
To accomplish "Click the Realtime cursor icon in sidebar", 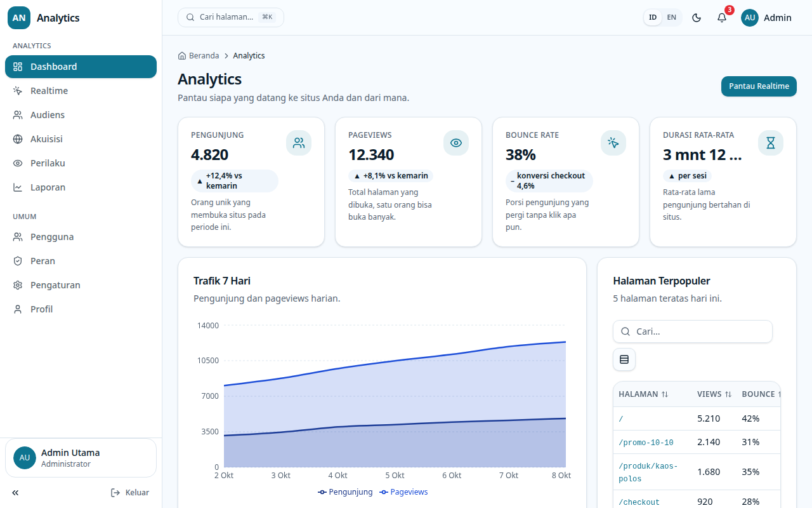I will [x=18, y=91].
